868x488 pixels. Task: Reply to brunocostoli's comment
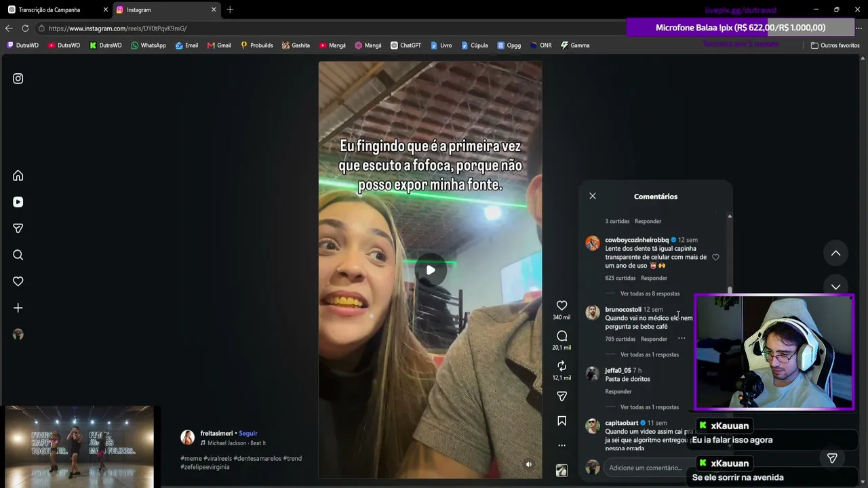(x=654, y=339)
